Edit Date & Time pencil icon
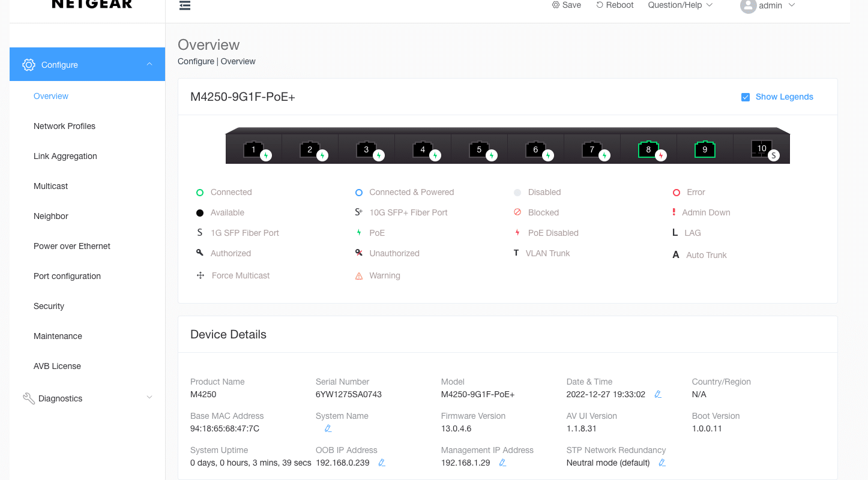The image size is (868, 480). (658, 394)
